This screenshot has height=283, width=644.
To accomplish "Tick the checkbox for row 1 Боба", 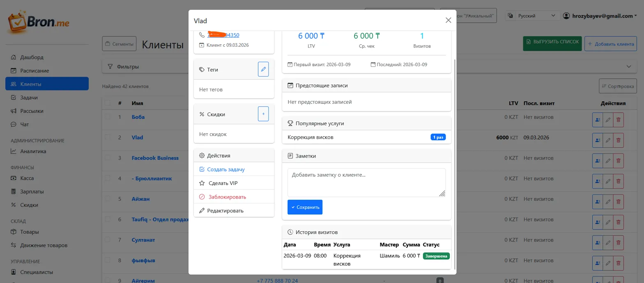I will 108,117.
